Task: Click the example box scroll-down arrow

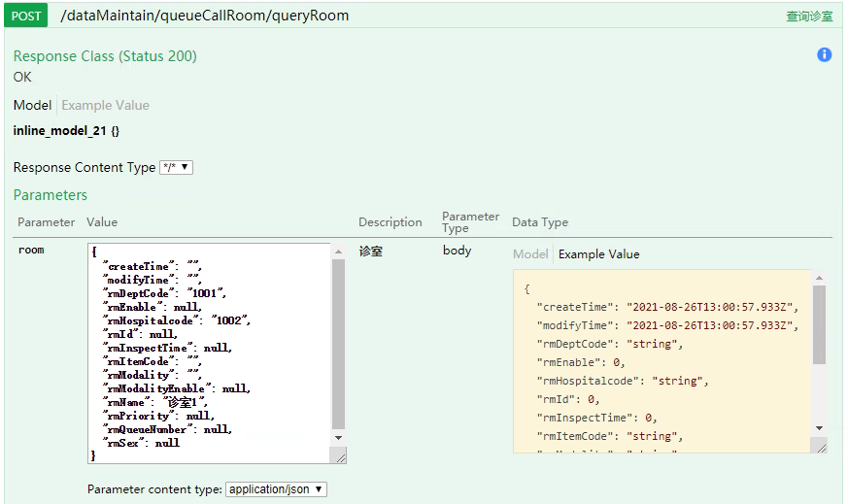Action: pyautogui.click(x=819, y=427)
